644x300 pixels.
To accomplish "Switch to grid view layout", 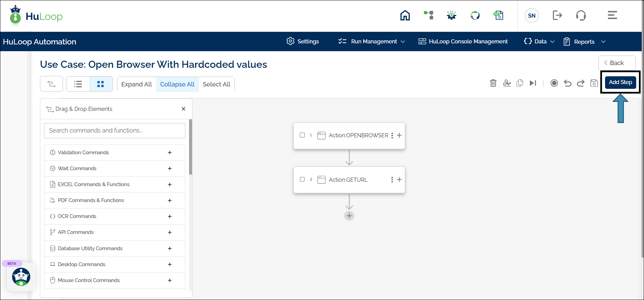I will pyautogui.click(x=101, y=84).
